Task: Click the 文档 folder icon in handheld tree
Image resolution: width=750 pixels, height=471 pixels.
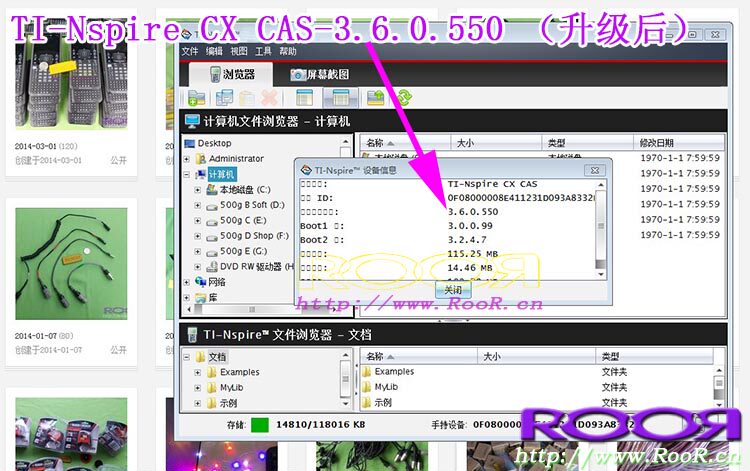Action: coord(201,357)
